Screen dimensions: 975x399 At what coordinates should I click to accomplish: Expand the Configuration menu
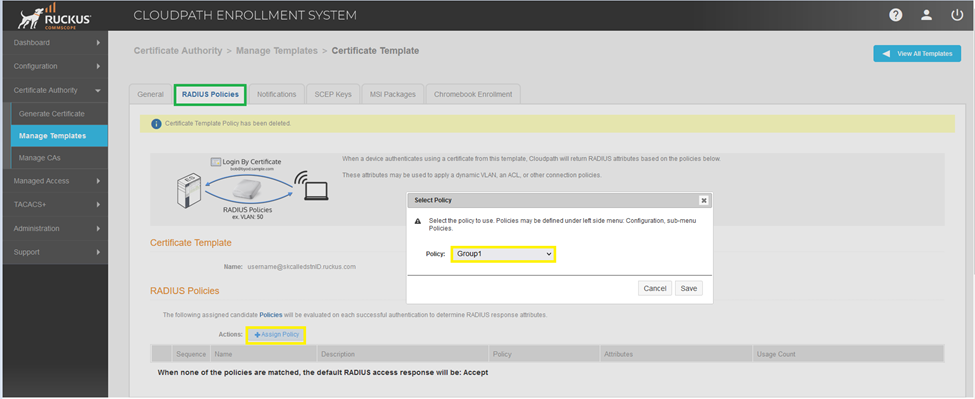(55, 66)
